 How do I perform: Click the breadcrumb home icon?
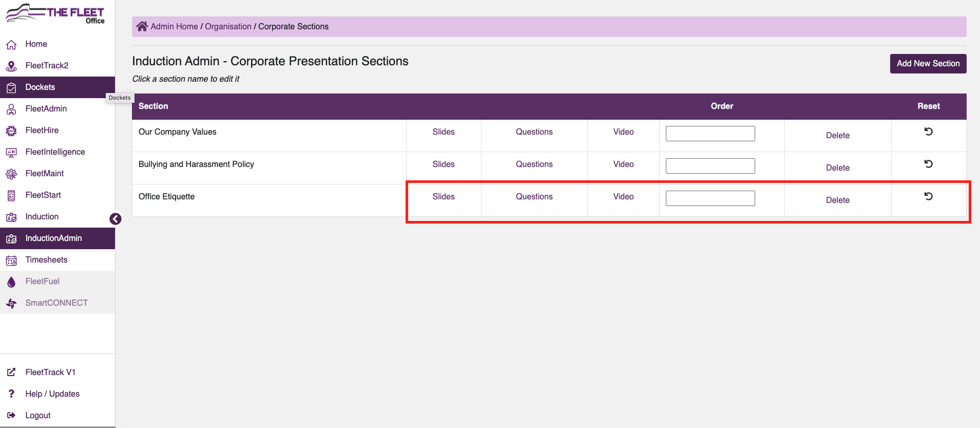click(x=142, y=26)
